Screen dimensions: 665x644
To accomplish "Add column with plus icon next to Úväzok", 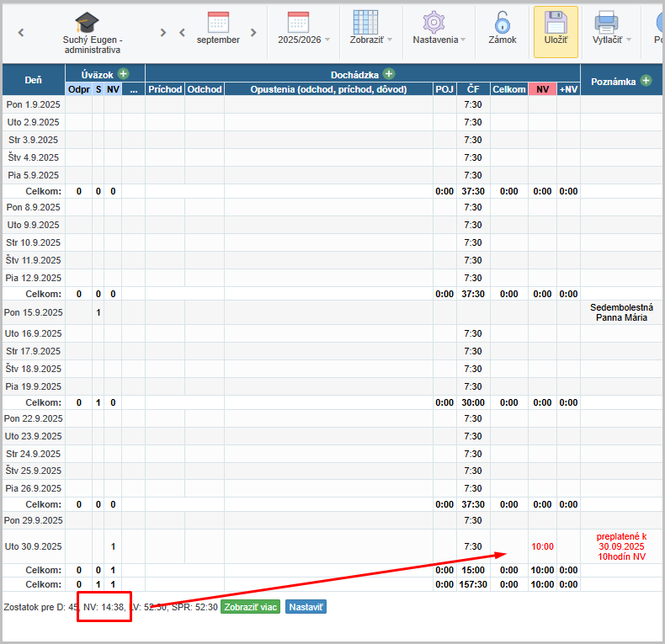I will tap(124, 74).
